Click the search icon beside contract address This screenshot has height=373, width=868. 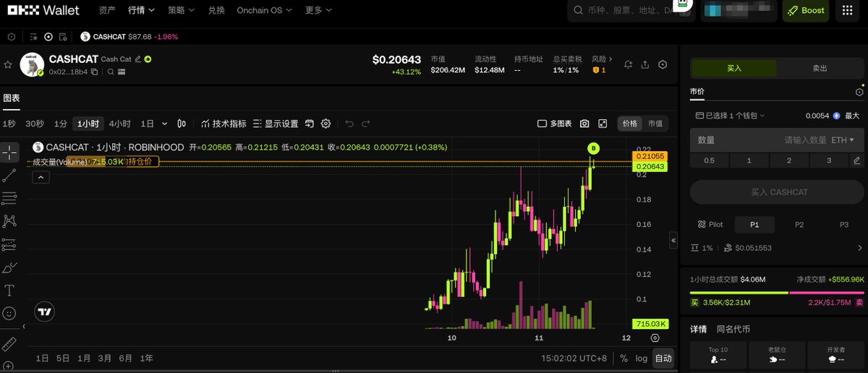pos(111,72)
